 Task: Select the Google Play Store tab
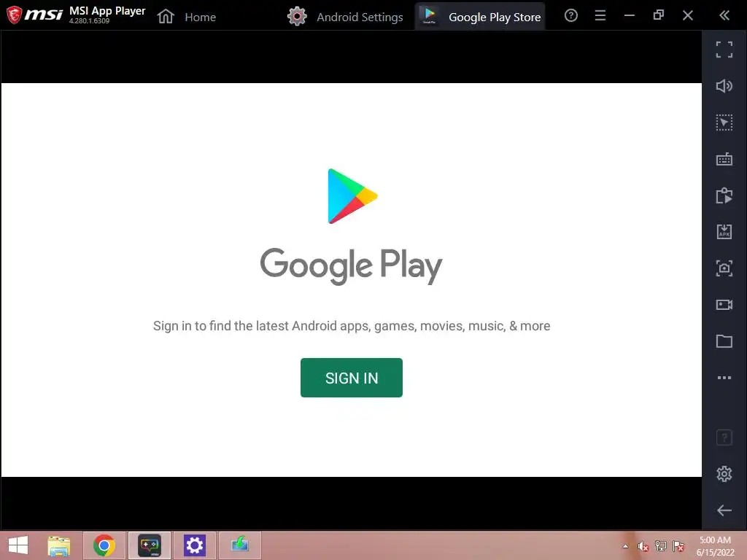480,17
